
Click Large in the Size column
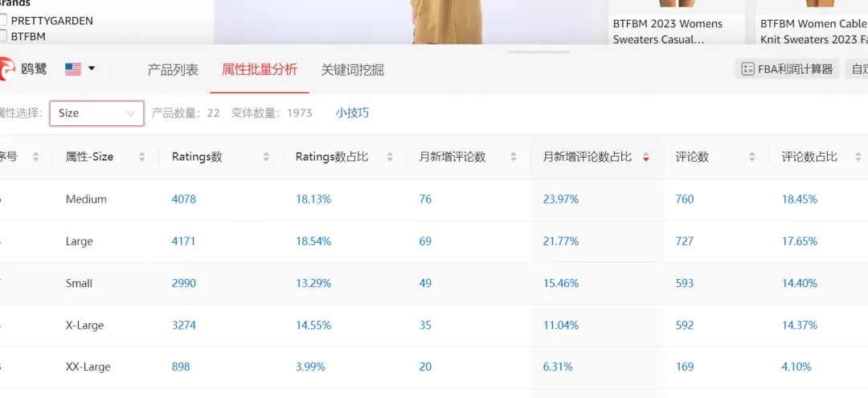point(79,241)
